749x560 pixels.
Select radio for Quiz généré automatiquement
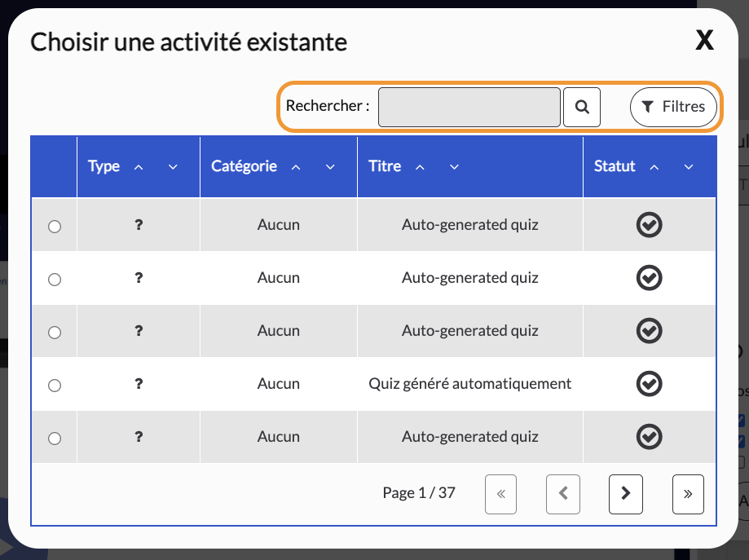pyautogui.click(x=55, y=385)
